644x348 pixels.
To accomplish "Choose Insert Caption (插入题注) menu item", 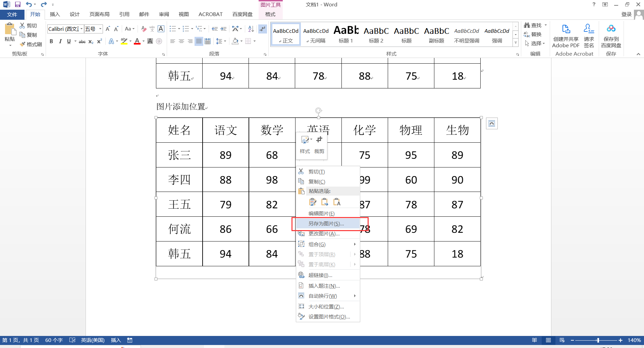I will coord(328,286).
